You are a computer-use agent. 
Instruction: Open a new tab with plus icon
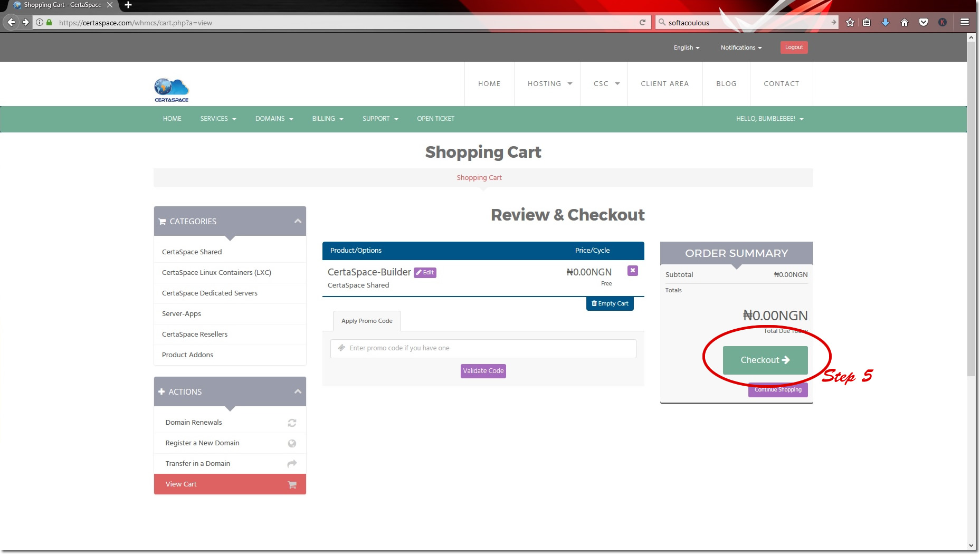click(x=128, y=5)
